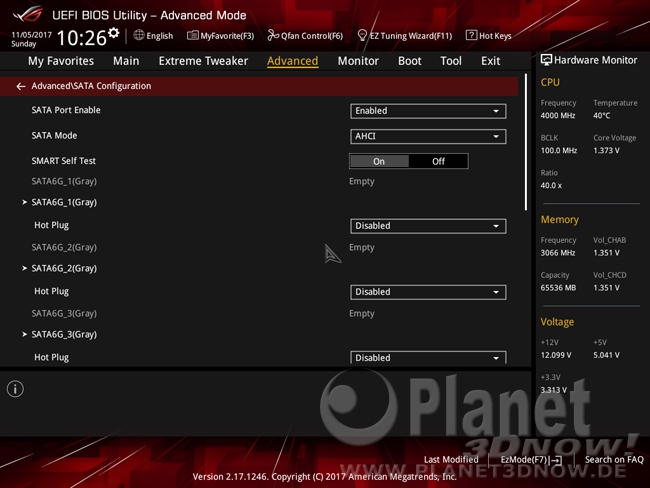Select Hot Plug label under SATA6G_1

pyautogui.click(x=51, y=225)
